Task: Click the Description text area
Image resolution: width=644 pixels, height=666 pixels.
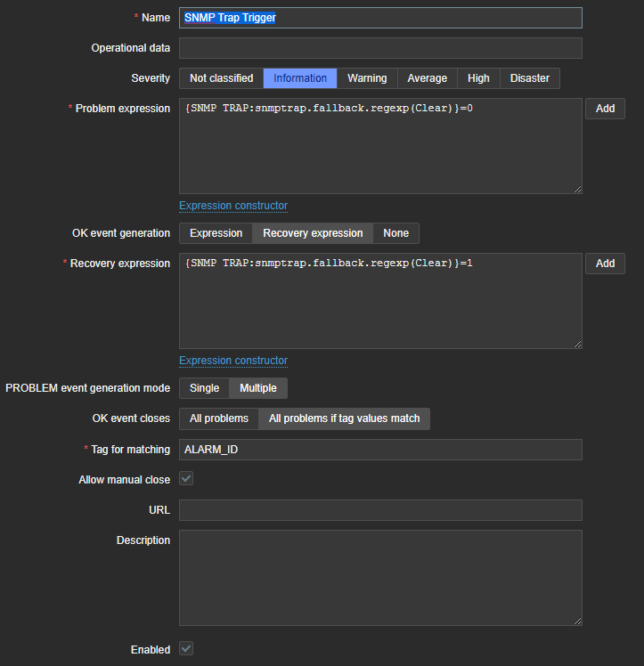Action: pyautogui.click(x=380, y=578)
